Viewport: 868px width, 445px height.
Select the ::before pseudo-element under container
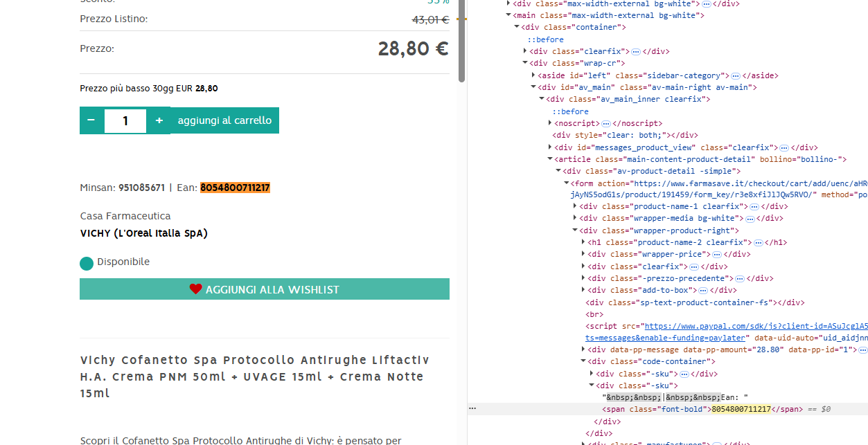point(546,39)
